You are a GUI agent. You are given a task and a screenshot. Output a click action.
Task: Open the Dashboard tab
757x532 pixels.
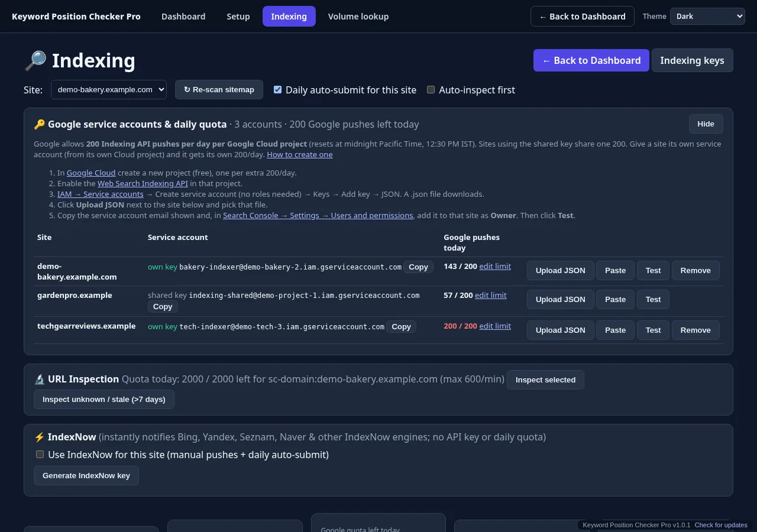point(183,17)
